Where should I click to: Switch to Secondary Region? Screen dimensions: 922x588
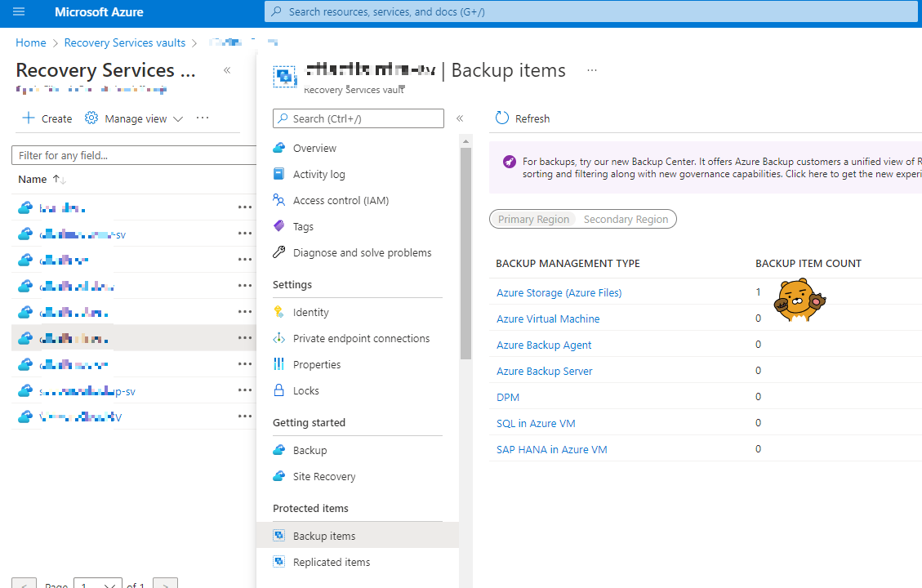626,220
